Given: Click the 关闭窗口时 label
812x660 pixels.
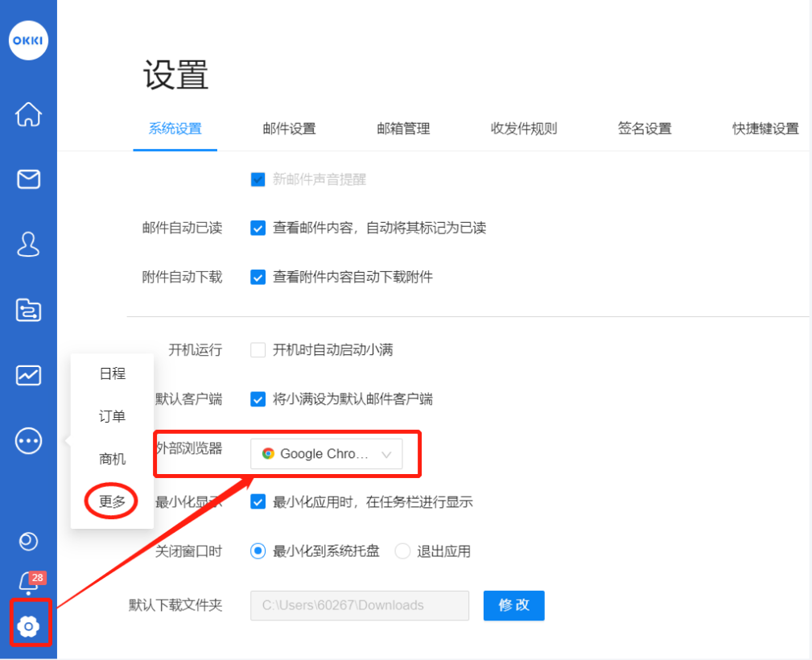Looking at the screenshot, I should tap(189, 551).
